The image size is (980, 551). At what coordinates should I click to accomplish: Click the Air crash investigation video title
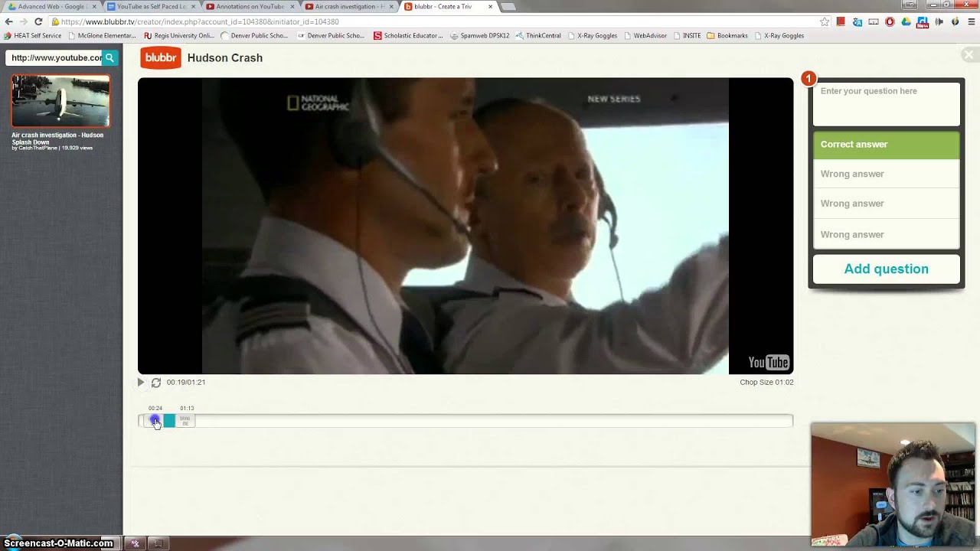[57, 139]
